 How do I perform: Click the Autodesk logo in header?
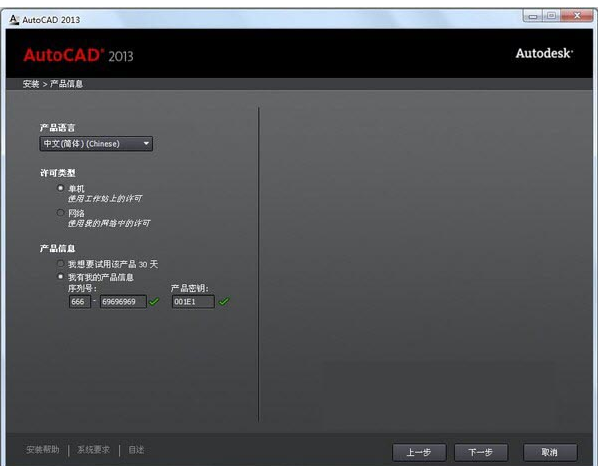tap(544, 53)
